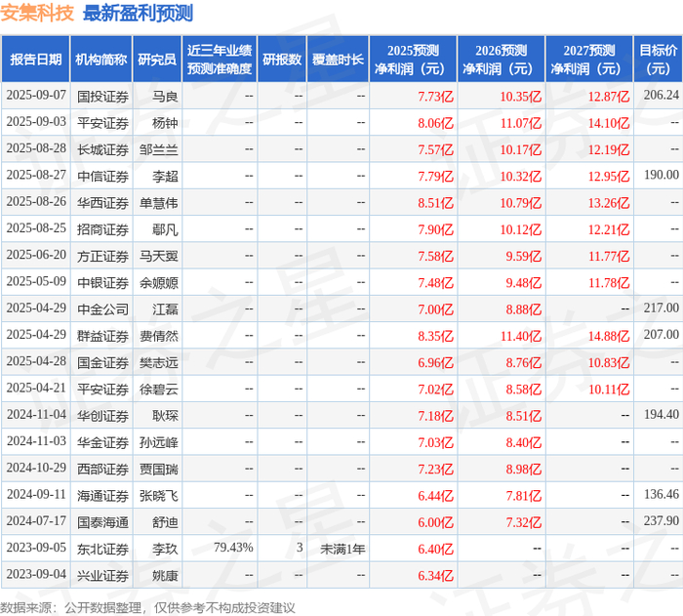Screen dimensions: 683x616
Task: Click the 14.88亿 profit value
Action: click(609, 336)
